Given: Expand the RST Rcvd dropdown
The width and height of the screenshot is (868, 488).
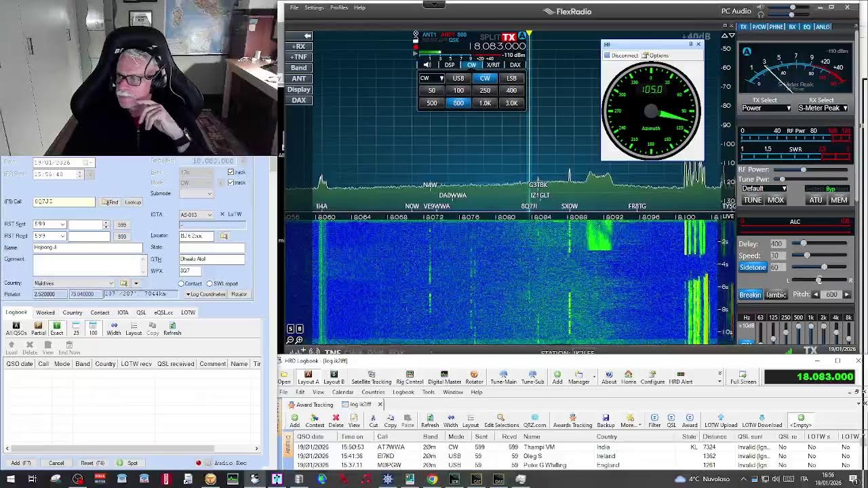Looking at the screenshot, I should coord(62,236).
